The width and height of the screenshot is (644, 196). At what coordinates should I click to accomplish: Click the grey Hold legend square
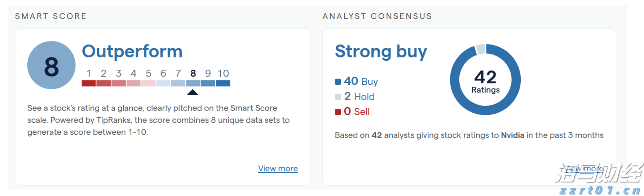tap(338, 97)
